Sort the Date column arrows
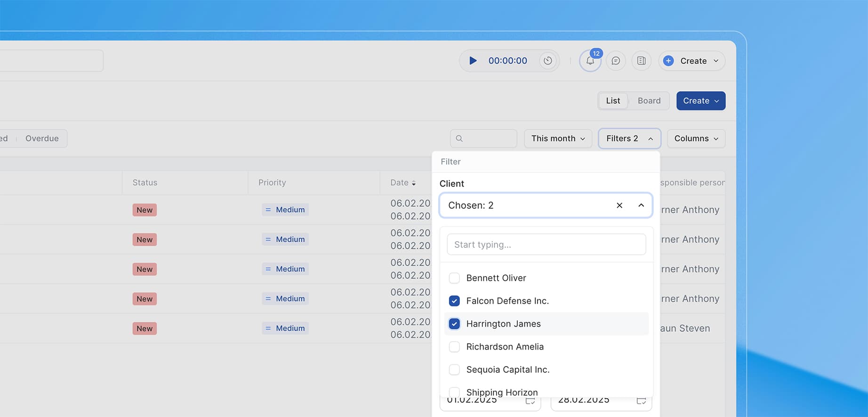The image size is (868, 417). tap(414, 183)
